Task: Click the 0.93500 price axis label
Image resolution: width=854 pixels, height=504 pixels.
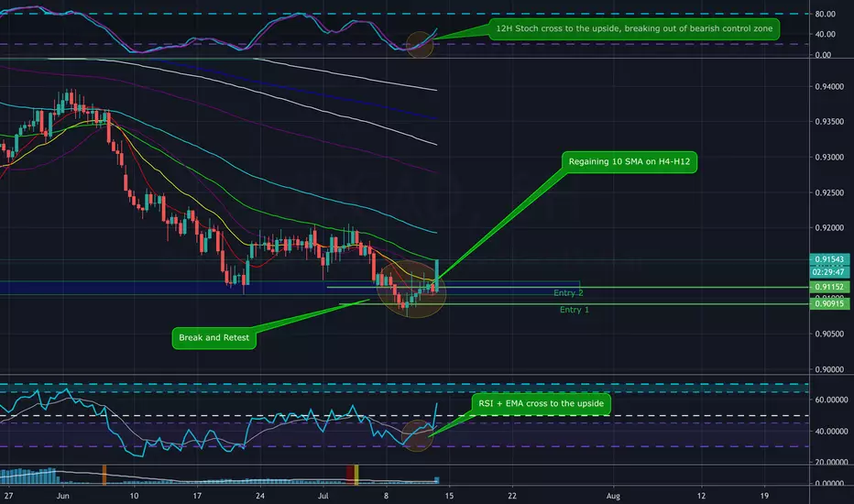Action: click(x=829, y=122)
